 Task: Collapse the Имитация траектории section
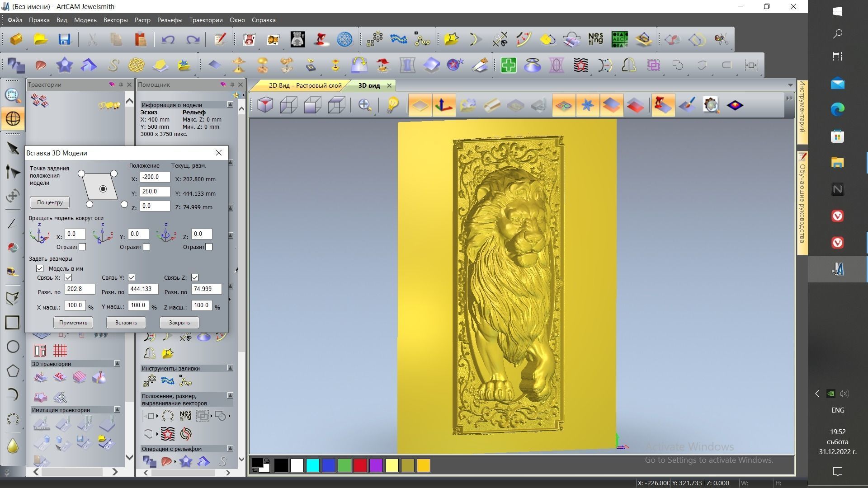[x=117, y=410]
